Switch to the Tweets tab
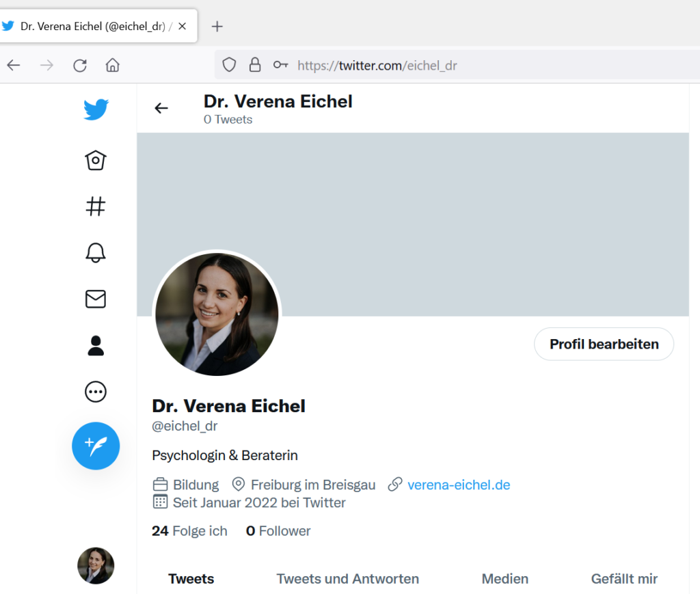 point(191,579)
